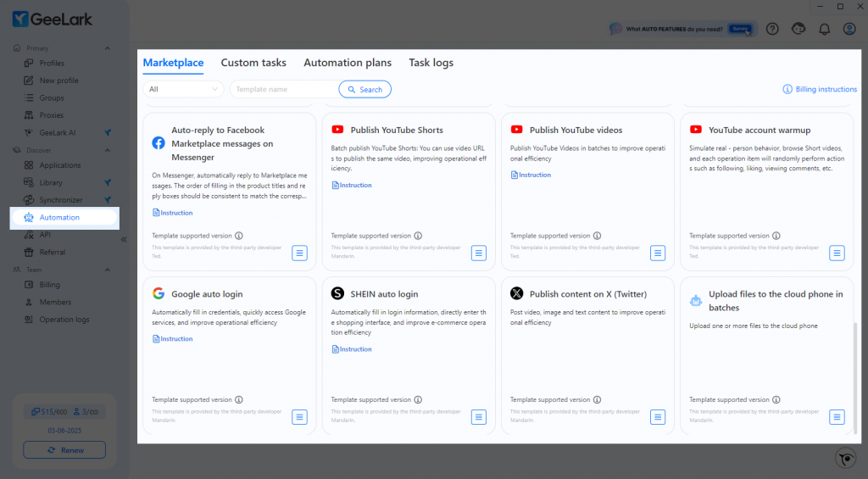
Task: Open Referral page in sidebar
Action: 52,252
